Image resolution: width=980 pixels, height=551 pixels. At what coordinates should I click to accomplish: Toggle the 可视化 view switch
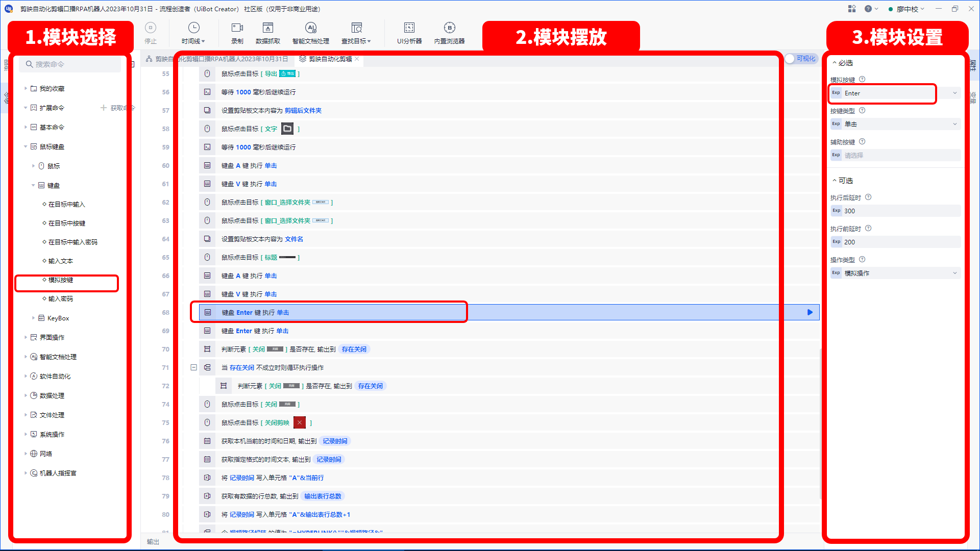pos(801,59)
